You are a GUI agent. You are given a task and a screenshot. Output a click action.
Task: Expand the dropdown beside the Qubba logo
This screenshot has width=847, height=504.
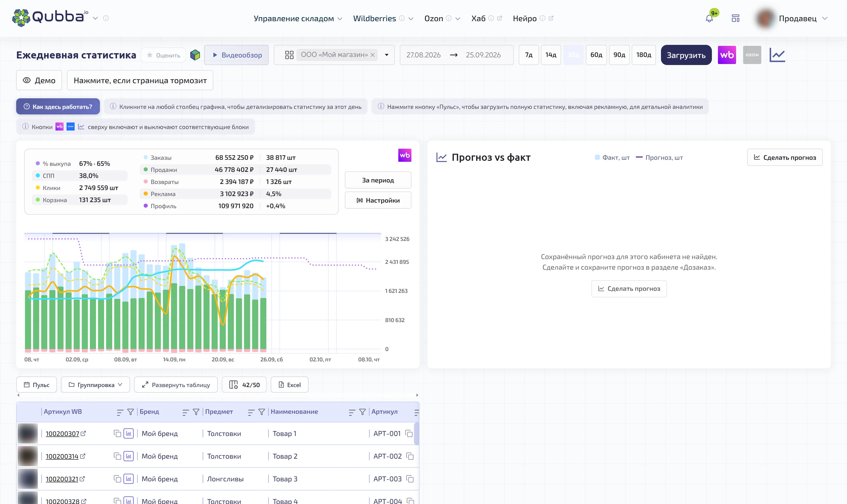coord(96,18)
